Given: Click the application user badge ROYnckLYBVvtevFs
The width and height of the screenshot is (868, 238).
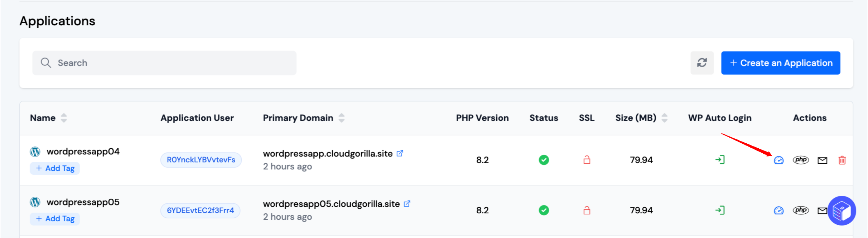Looking at the screenshot, I should click(x=201, y=160).
